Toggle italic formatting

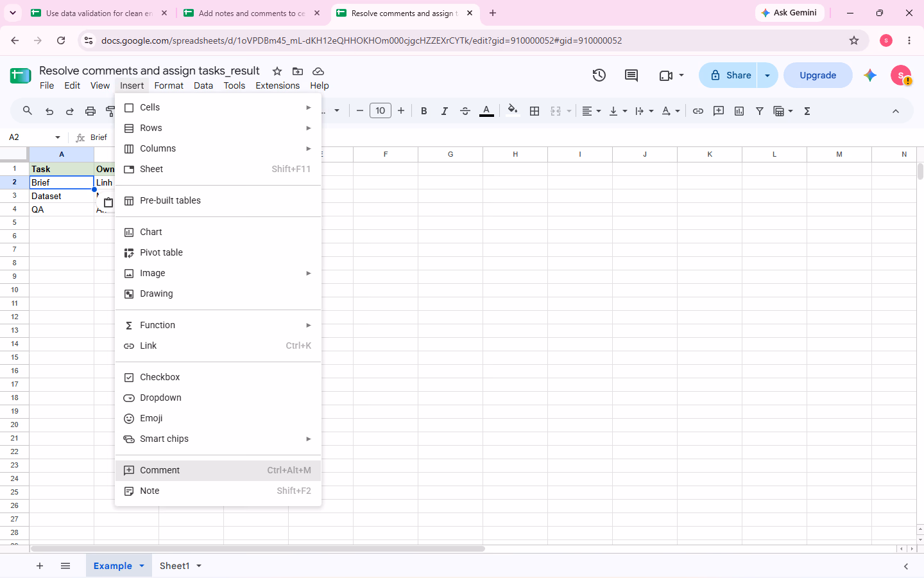(x=445, y=111)
